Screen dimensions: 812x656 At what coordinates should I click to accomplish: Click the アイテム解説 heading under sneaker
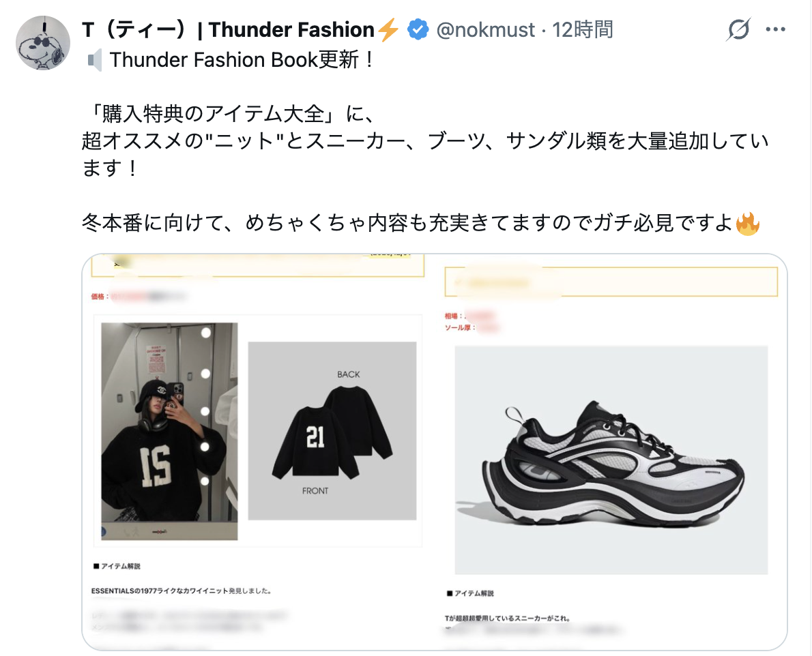[x=470, y=593]
